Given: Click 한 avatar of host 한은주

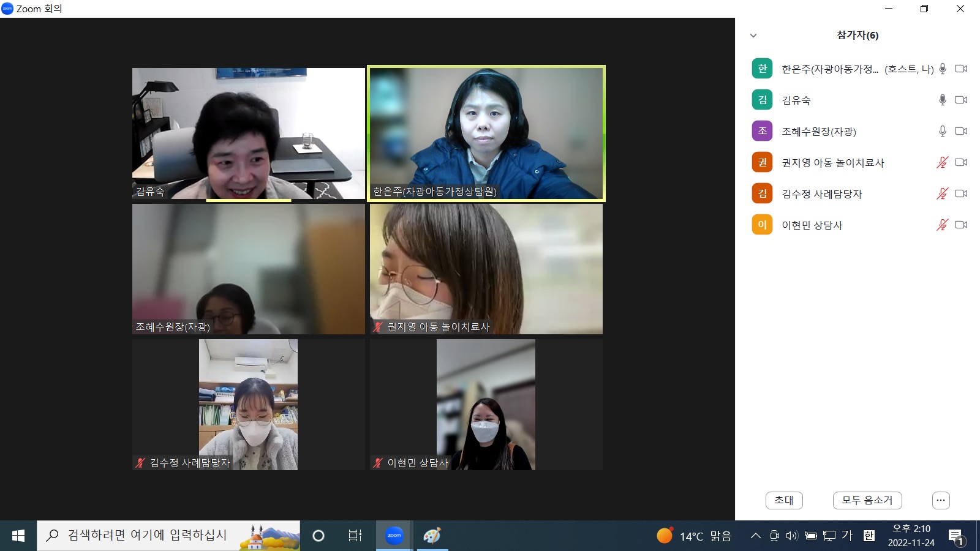Looking at the screenshot, I should click(x=762, y=69).
